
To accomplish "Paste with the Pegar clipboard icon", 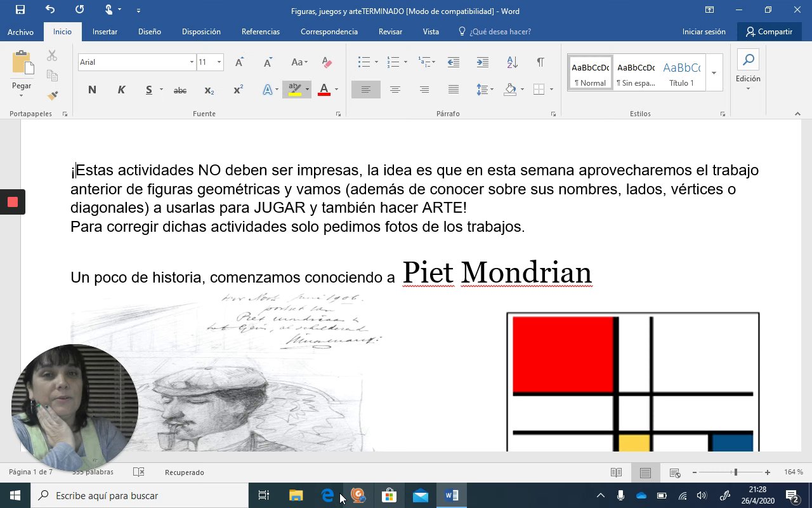I will (22, 63).
